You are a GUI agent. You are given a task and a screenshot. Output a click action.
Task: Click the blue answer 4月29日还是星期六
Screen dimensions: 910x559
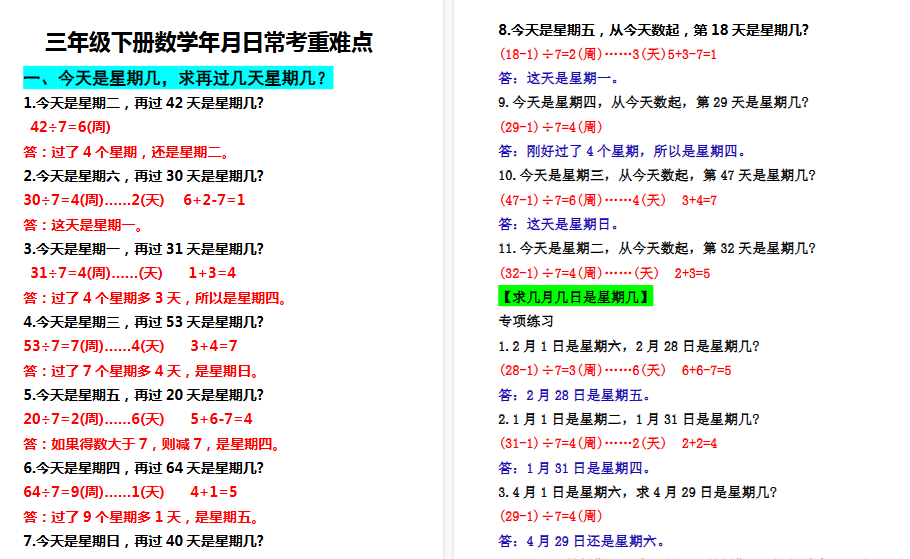(x=581, y=541)
